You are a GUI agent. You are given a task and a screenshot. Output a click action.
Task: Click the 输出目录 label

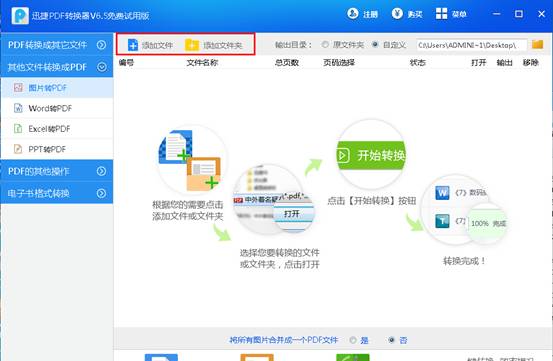tap(293, 45)
